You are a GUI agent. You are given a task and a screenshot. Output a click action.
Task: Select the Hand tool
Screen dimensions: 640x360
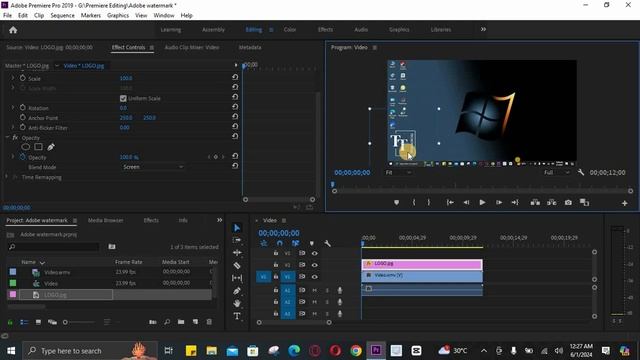point(237,303)
